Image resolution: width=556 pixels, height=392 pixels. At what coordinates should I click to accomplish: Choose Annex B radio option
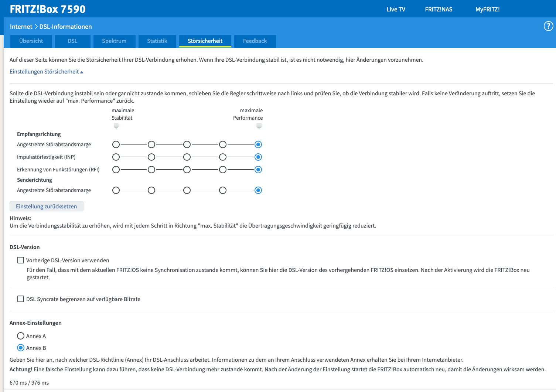pyautogui.click(x=21, y=348)
